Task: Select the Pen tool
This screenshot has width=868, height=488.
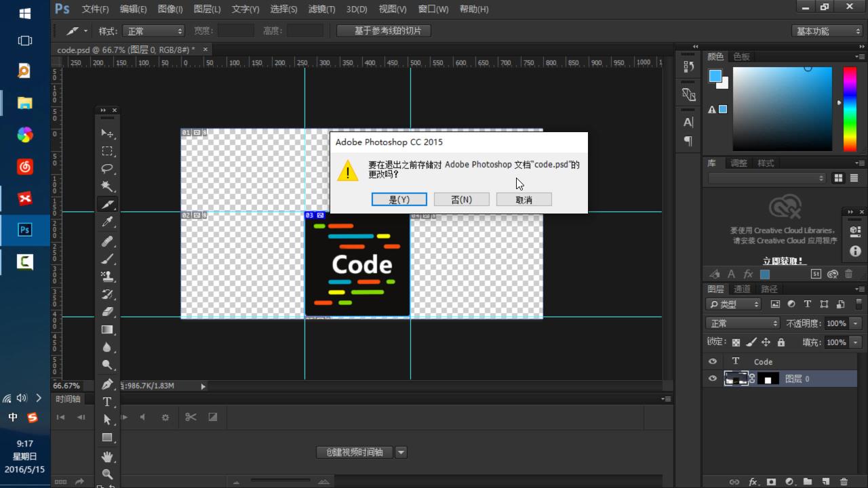Action: coord(107,384)
